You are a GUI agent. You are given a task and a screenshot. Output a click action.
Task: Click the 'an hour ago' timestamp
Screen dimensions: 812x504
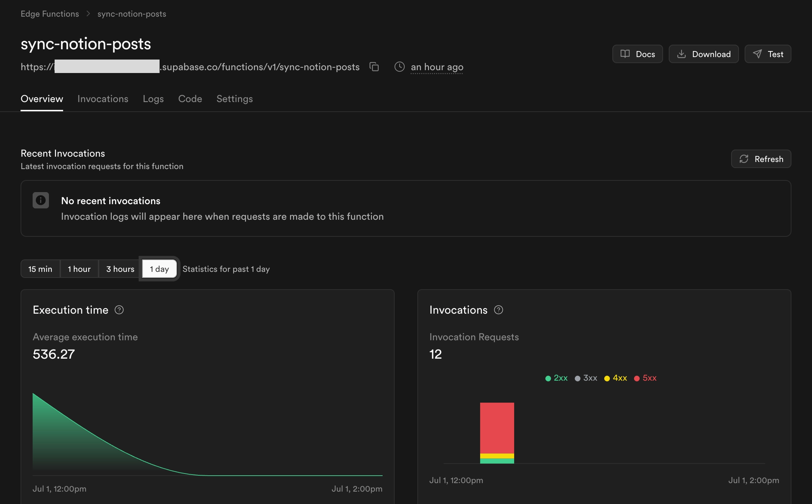click(x=437, y=67)
